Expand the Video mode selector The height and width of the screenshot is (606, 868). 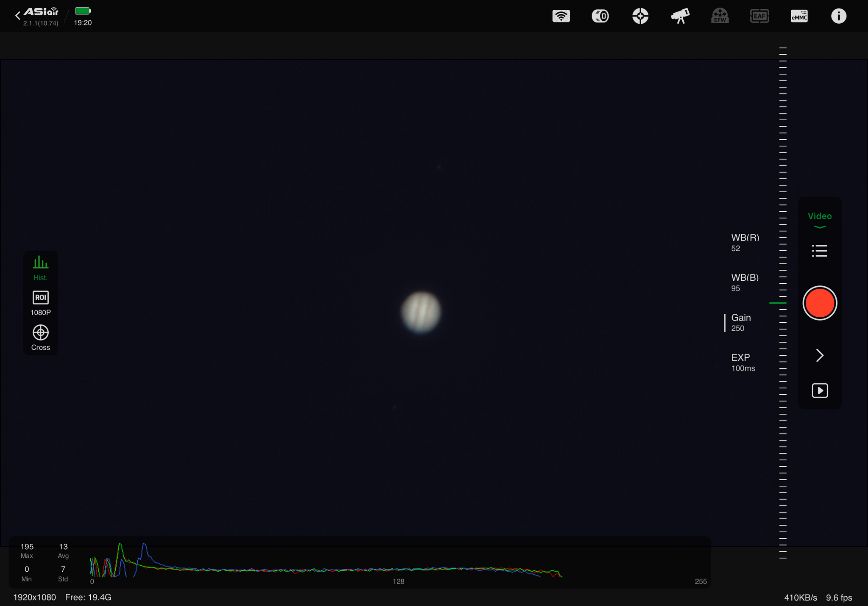pyautogui.click(x=819, y=219)
